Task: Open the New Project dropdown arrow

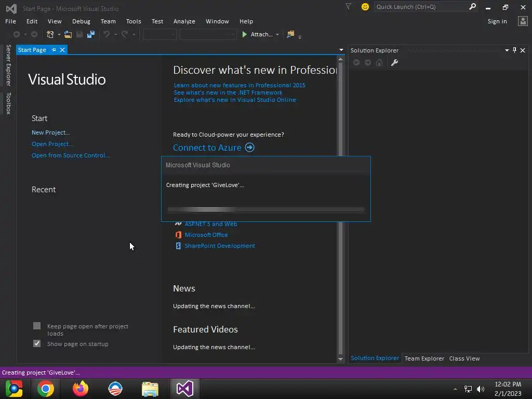Action: click(x=59, y=35)
